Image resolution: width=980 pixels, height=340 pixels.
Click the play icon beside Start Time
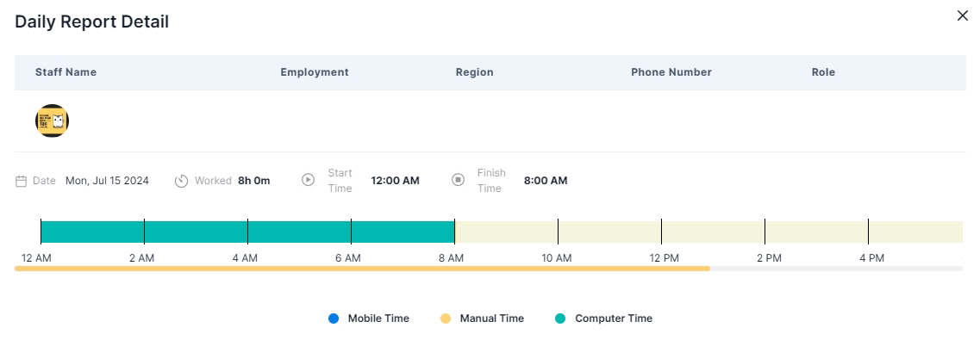[308, 180]
